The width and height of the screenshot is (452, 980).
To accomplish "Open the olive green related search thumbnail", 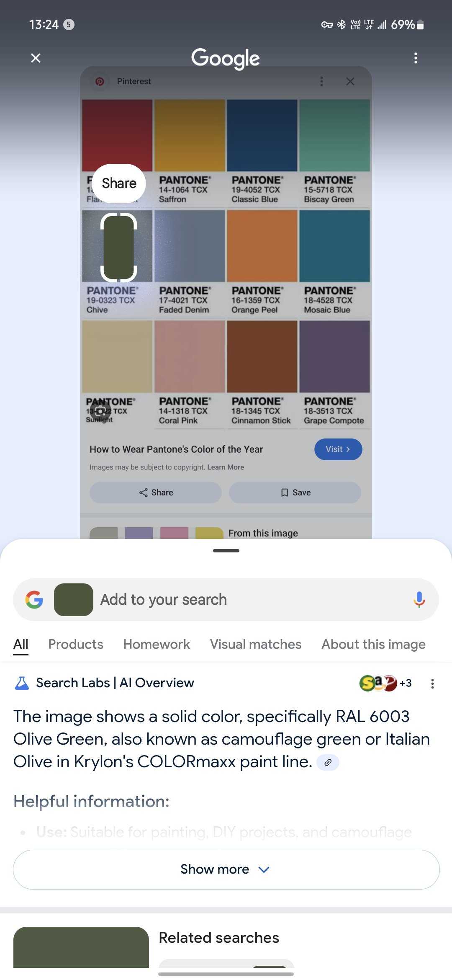I will tap(81, 947).
